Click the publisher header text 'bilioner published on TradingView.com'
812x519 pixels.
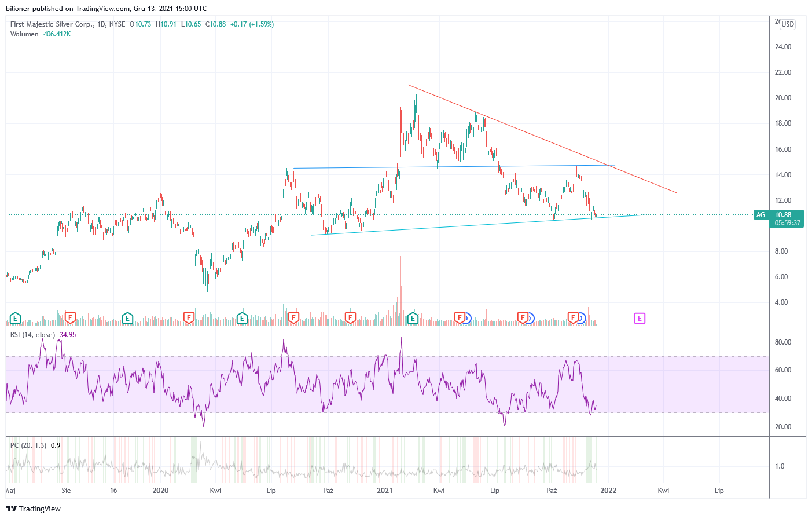68,9
